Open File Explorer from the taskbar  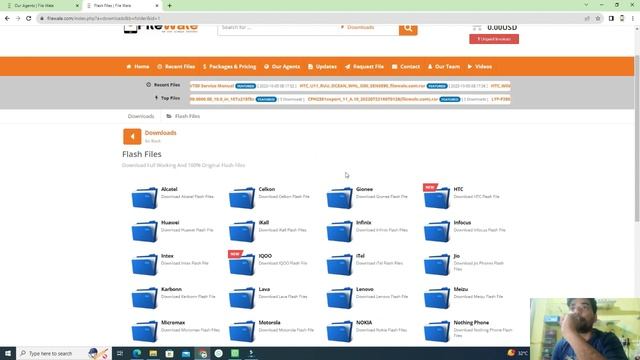click(x=153, y=353)
